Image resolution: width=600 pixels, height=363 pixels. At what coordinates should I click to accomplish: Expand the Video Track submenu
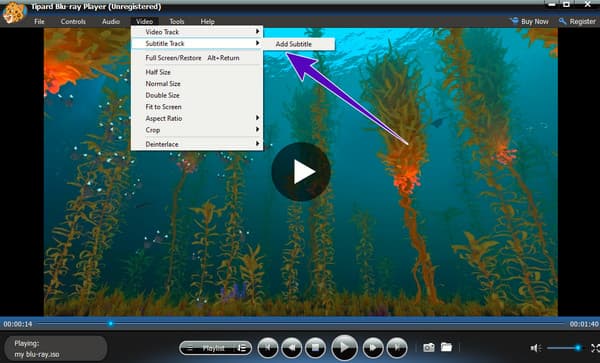[197, 32]
